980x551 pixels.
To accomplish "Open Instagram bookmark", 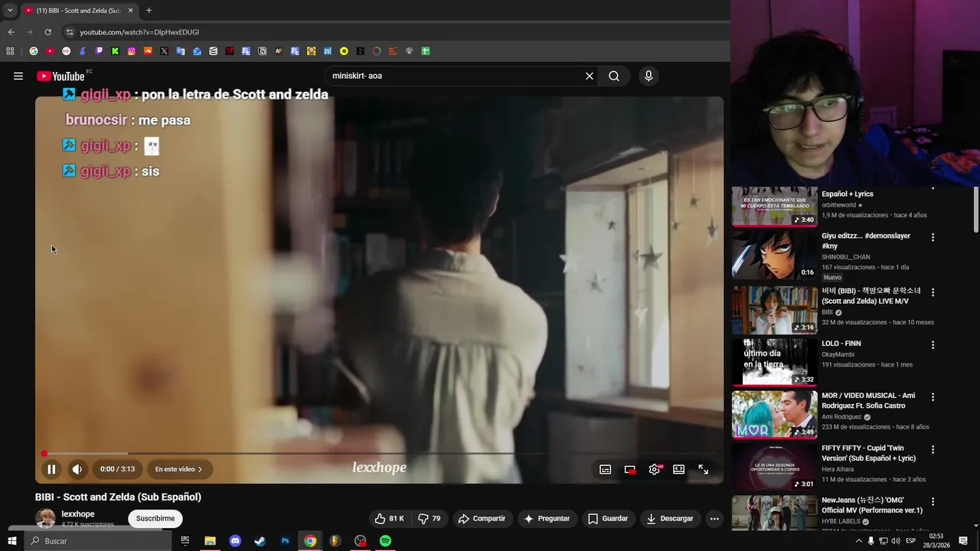I will [132, 51].
